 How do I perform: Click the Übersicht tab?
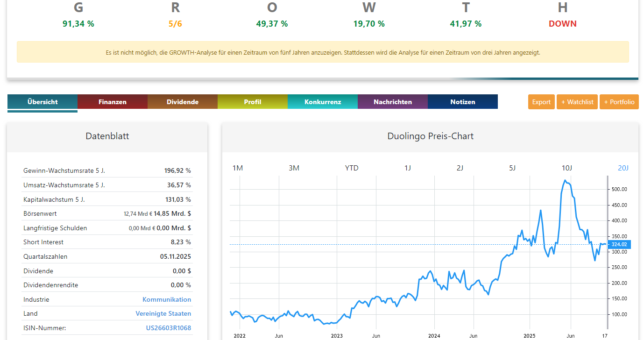(42, 102)
